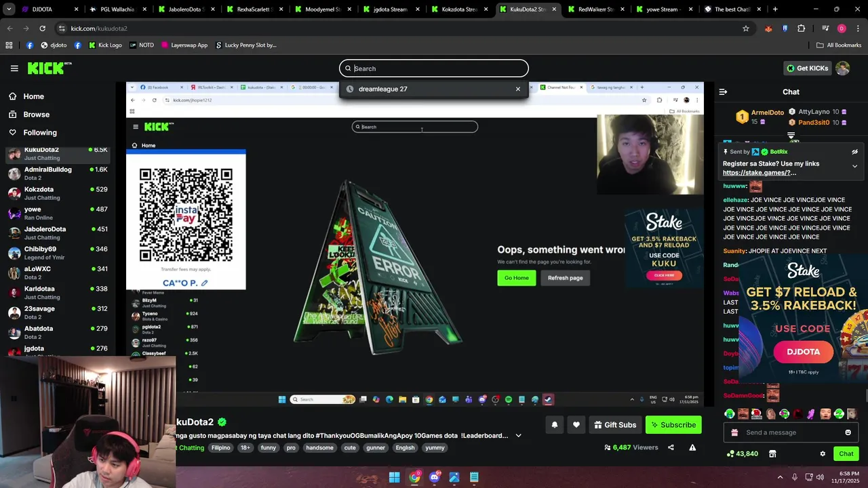
Task: Open yowe channel in sidebar
Action: click(58, 213)
